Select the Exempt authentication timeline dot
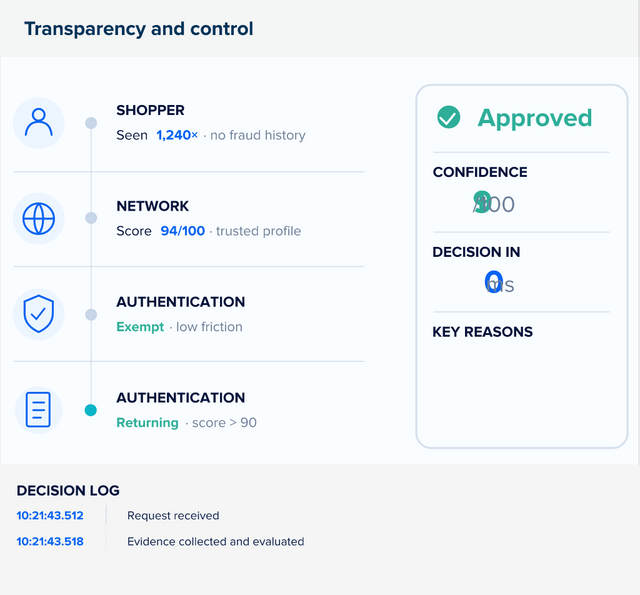 coord(91,315)
